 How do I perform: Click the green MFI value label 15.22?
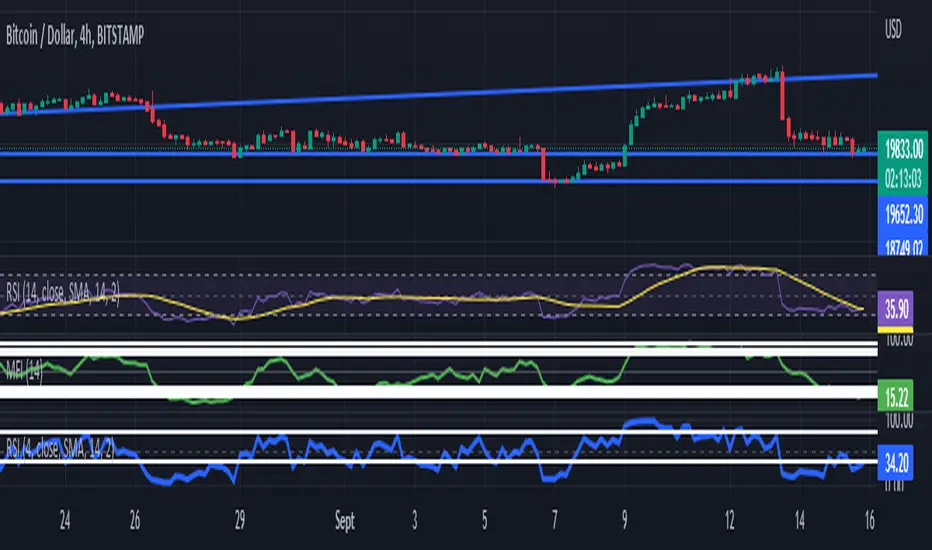896,396
